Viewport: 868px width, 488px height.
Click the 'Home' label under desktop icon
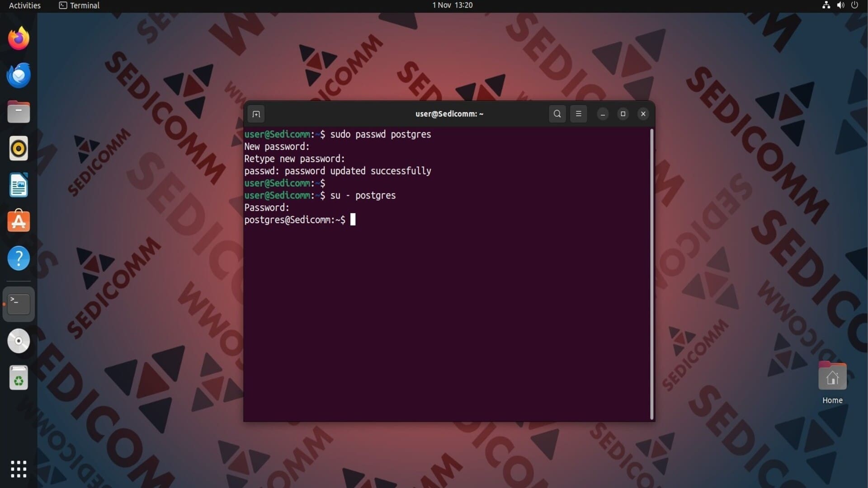[x=832, y=400]
